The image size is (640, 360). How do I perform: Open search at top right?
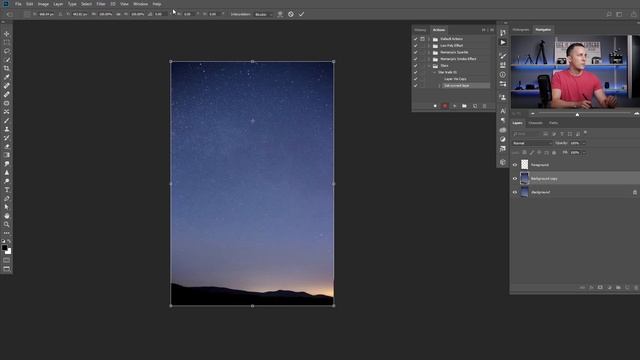click(609, 14)
